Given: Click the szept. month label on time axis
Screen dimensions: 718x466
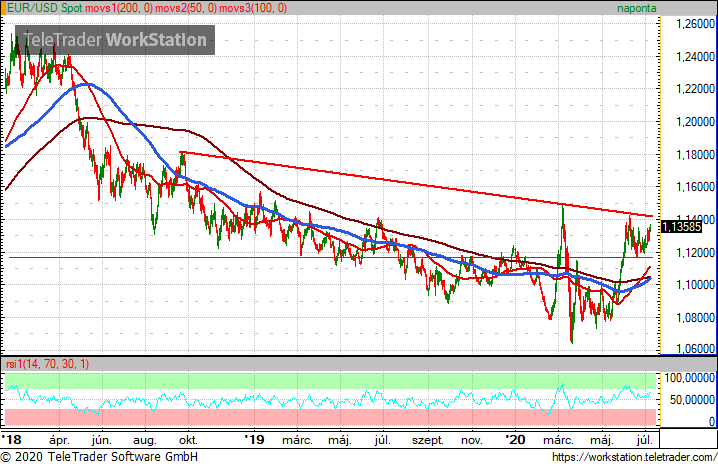Looking at the screenshot, I should (x=428, y=441).
